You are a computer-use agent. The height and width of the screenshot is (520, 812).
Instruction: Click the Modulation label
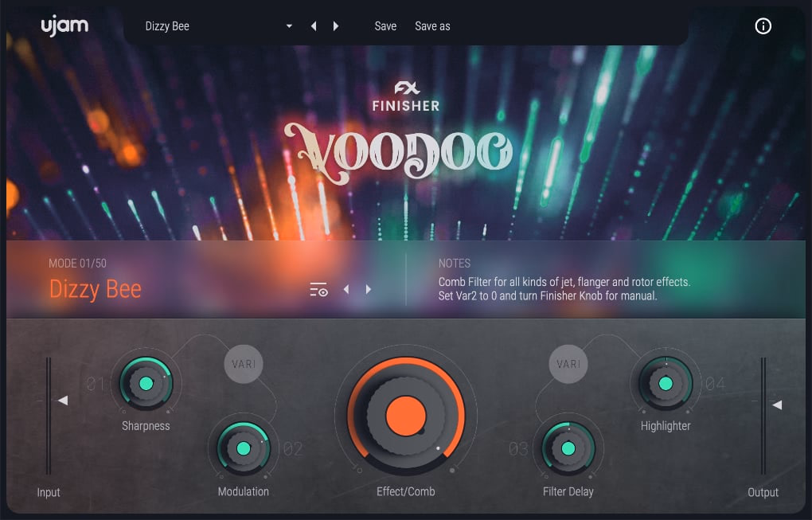(x=244, y=491)
